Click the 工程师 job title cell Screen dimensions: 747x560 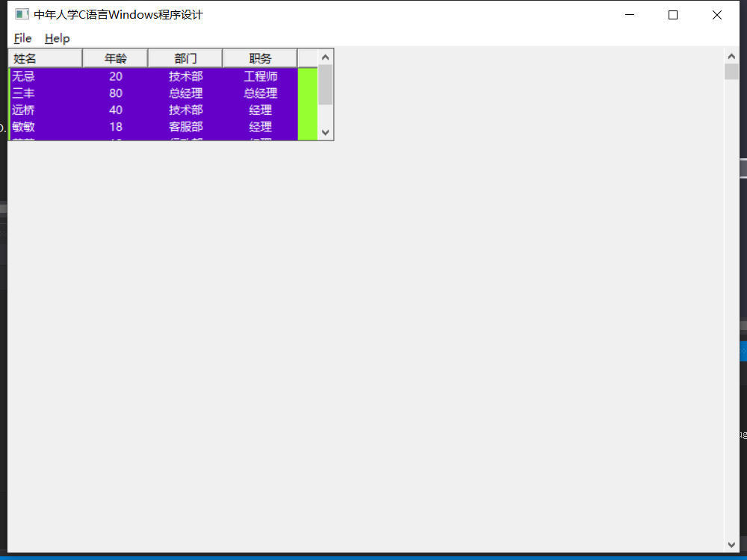[261, 76]
